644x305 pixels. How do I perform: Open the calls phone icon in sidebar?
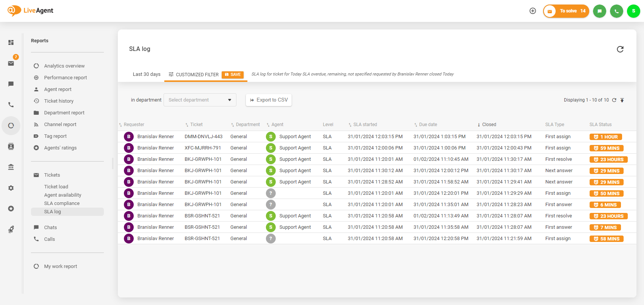11,105
